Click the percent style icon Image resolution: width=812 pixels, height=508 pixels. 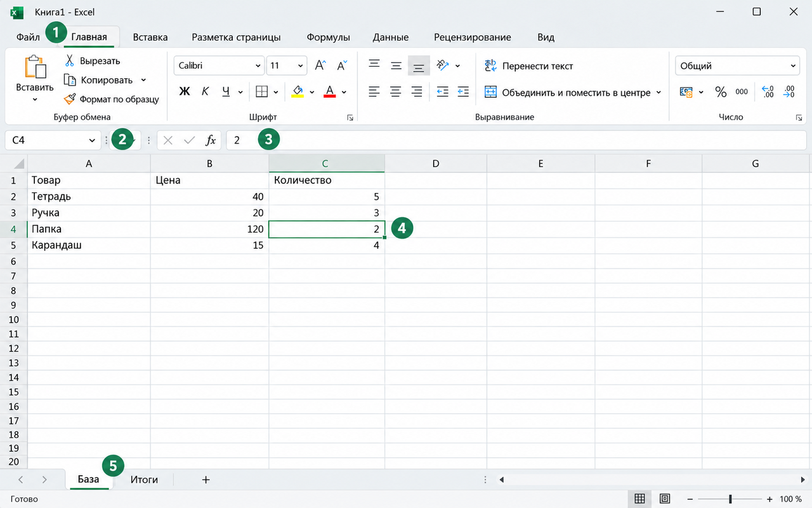coord(721,92)
